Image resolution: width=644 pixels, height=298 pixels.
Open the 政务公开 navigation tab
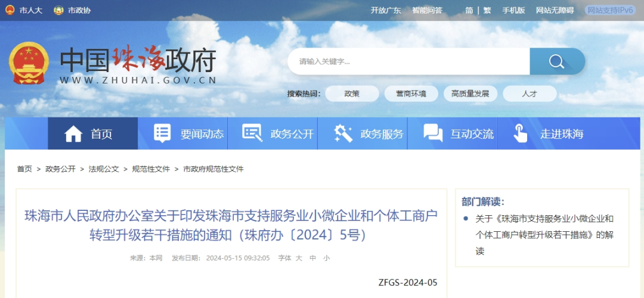tap(273, 134)
